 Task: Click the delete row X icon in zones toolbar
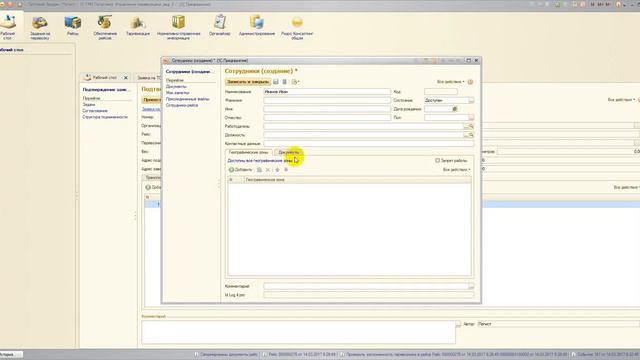268,170
